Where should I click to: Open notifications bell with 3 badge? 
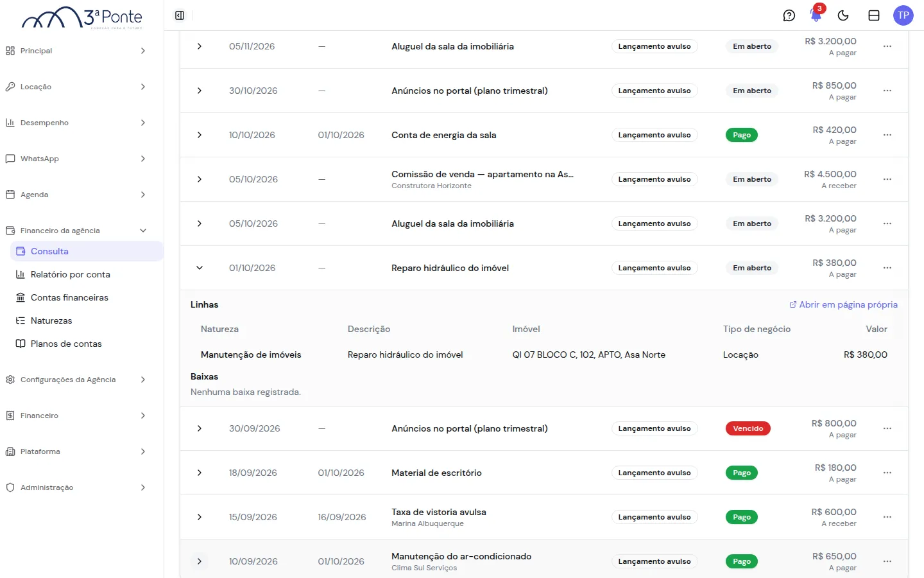[816, 14]
